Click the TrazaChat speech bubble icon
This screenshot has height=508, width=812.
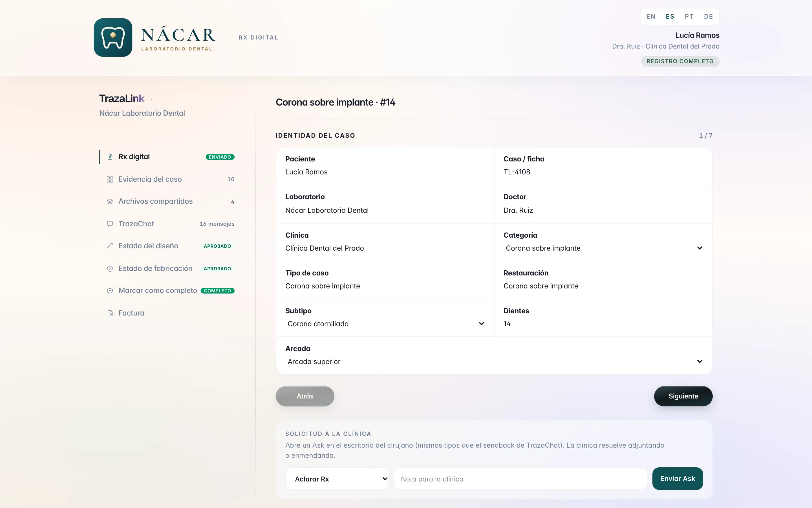pos(110,224)
